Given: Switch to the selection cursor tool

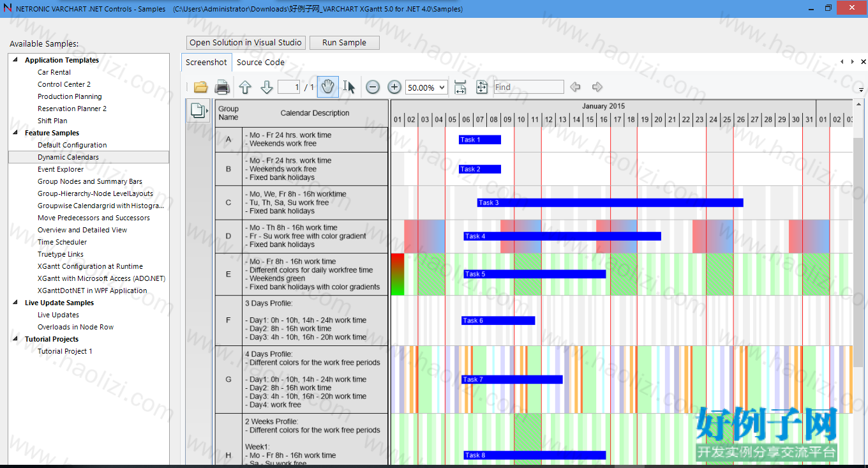Looking at the screenshot, I should point(349,87).
